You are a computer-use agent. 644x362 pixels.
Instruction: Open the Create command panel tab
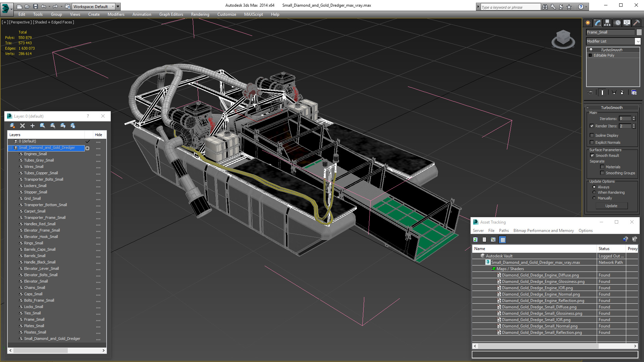(x=588, y=23)
